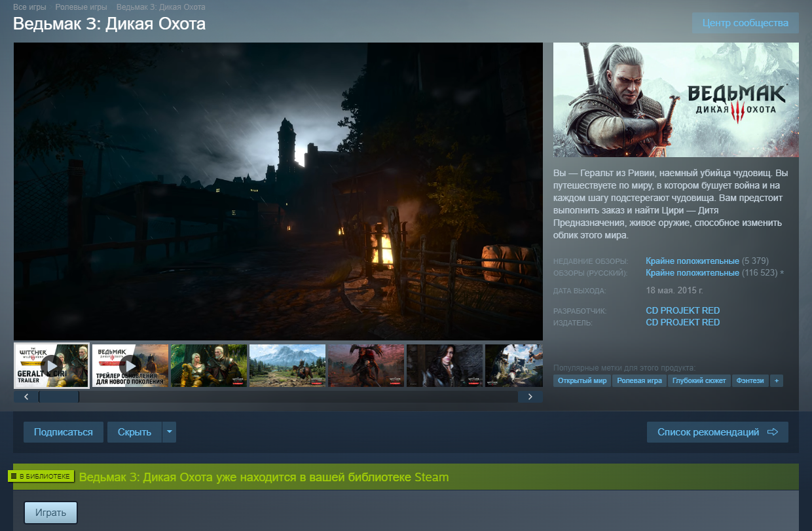The height and width of the screenshot is (531, 812).
Task: Select the Открытый мир tag
Action: tap(582, 380)
